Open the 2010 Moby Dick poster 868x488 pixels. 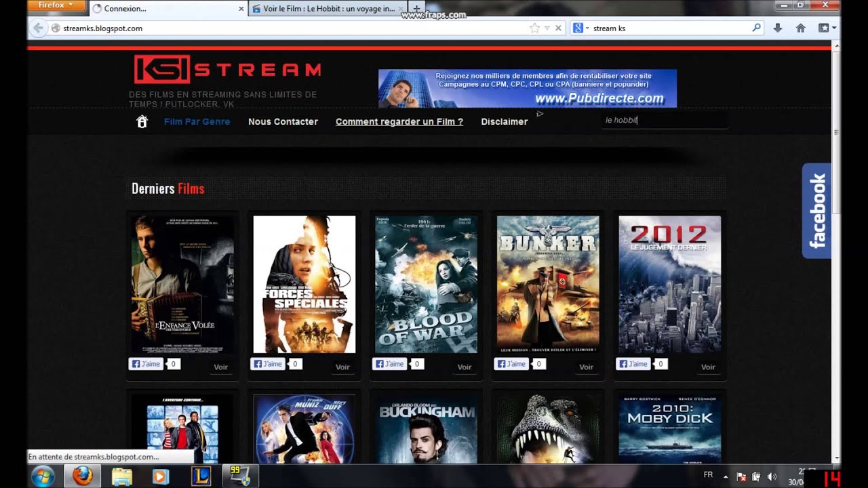(x=670, y=429)
